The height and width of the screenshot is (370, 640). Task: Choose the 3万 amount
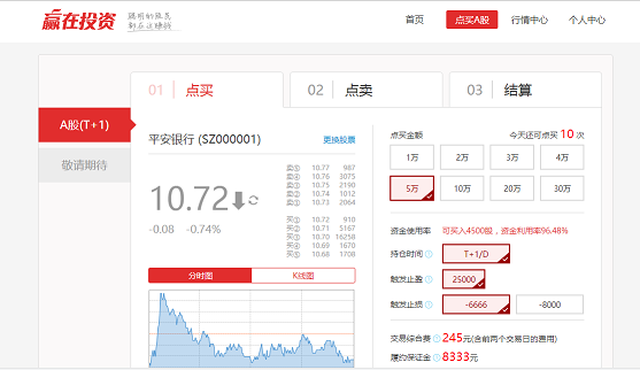click(512, 157)
